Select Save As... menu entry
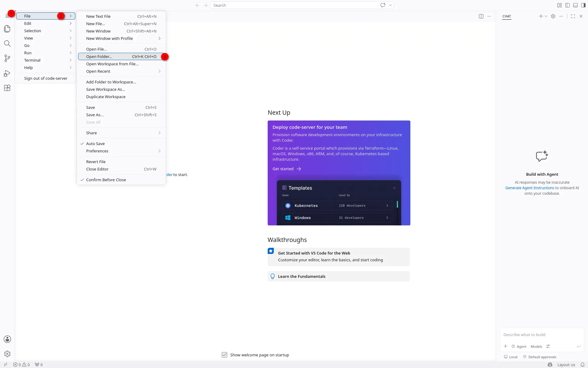 click(121, 115)
